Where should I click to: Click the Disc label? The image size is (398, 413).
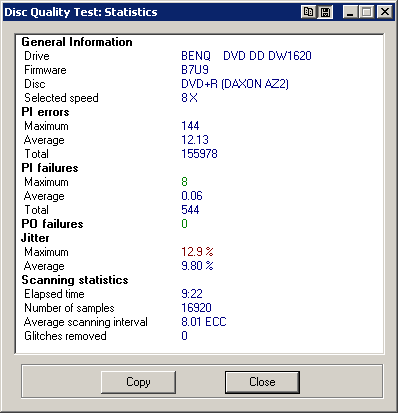tap(35, 84)
